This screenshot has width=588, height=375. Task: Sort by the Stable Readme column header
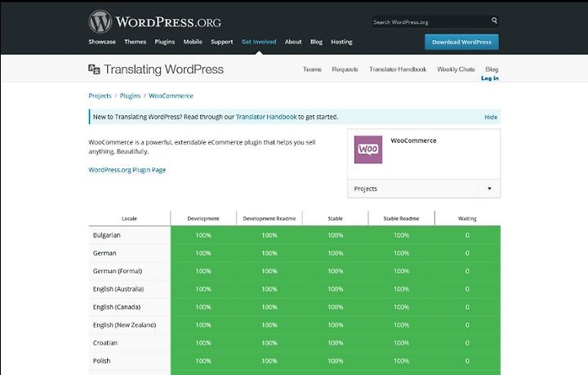[x=401, y=218]
